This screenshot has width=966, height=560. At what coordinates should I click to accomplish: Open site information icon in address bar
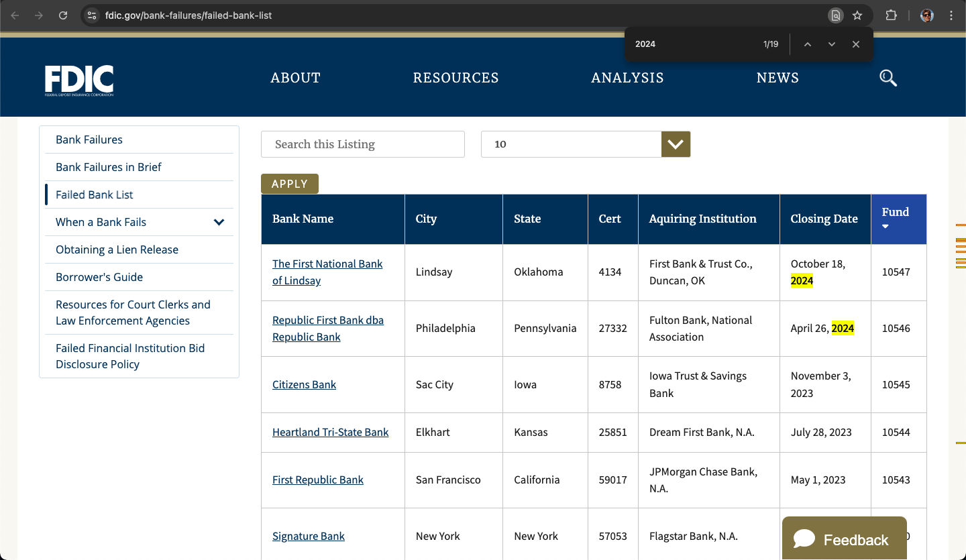(x=92, y=15)
